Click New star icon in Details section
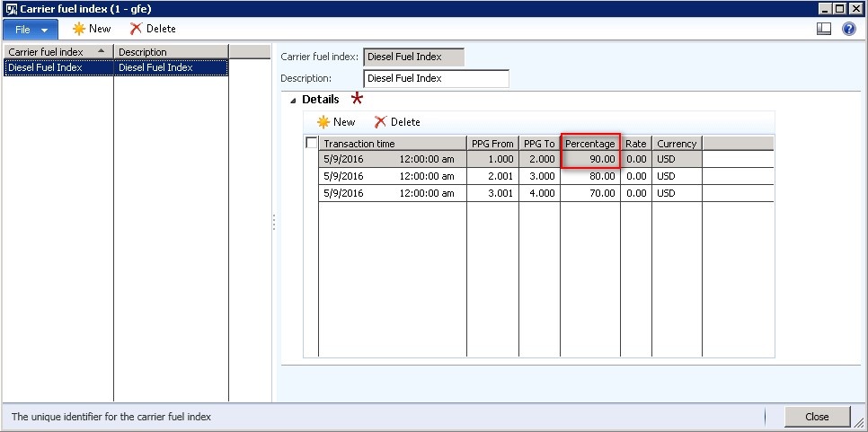This screenshot has height=432, width=868. (323, 121)
